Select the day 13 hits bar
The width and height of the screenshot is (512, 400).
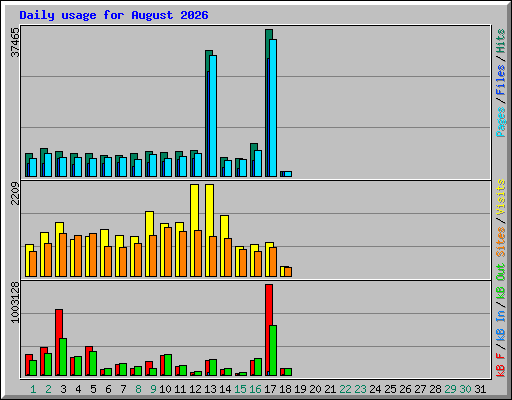coord(209,60)
